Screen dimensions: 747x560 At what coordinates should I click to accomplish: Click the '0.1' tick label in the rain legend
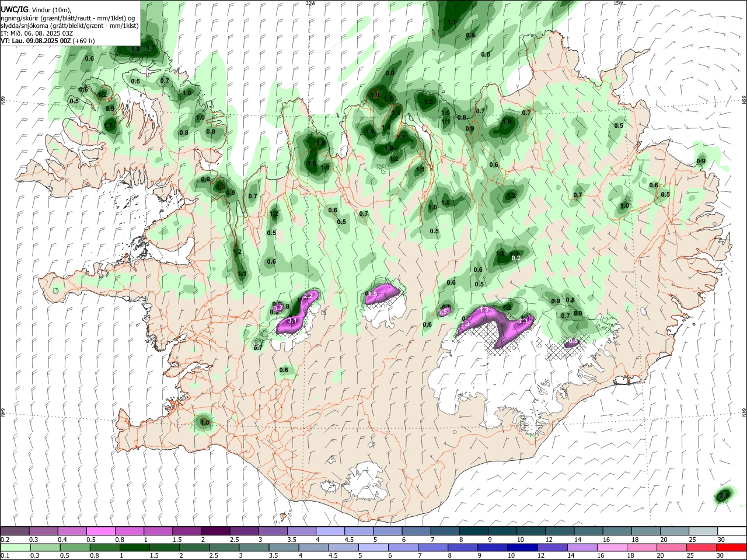coord(5,555)
